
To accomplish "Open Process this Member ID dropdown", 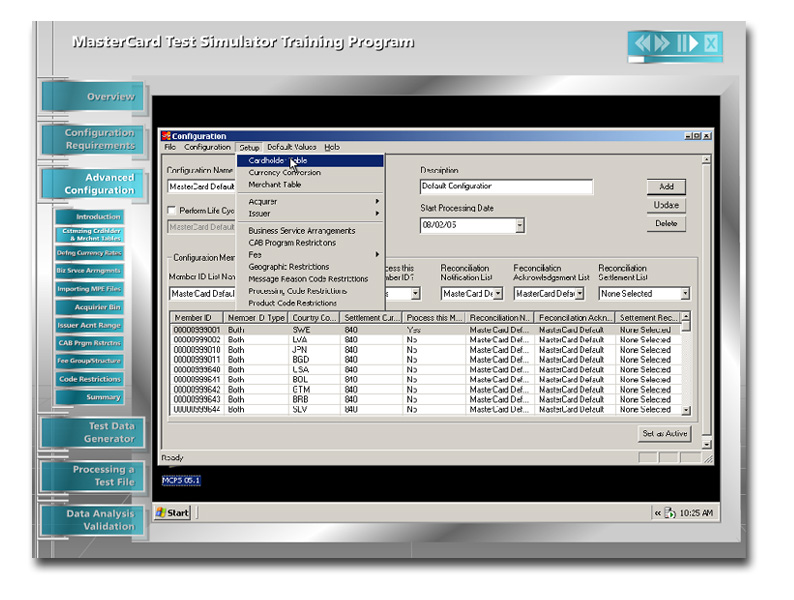I will [x=415, y=294].
